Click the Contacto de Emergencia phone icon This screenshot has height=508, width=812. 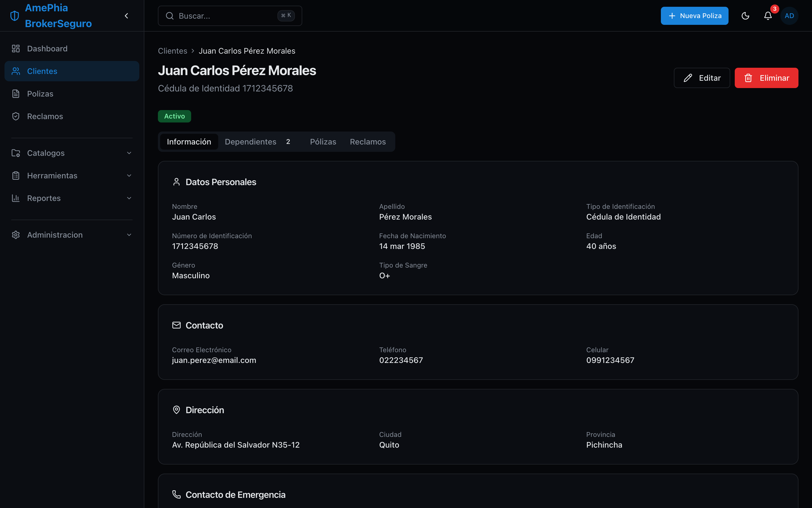click(x=176, y=494)
